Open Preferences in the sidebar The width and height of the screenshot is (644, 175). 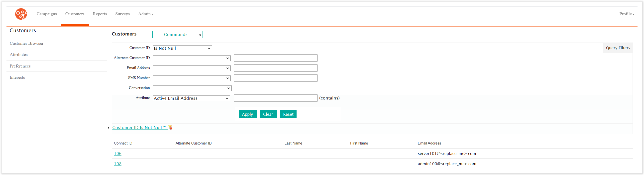point(20,66)
